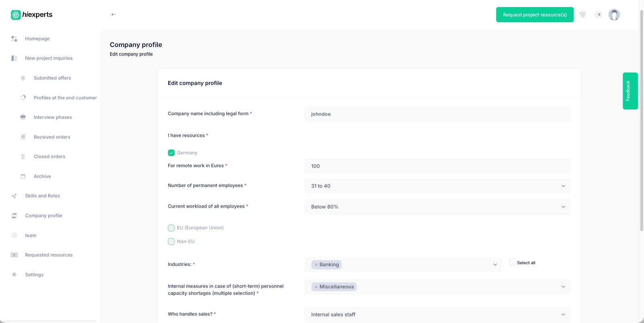Open Who handles sales dropdown

point(437,315)
